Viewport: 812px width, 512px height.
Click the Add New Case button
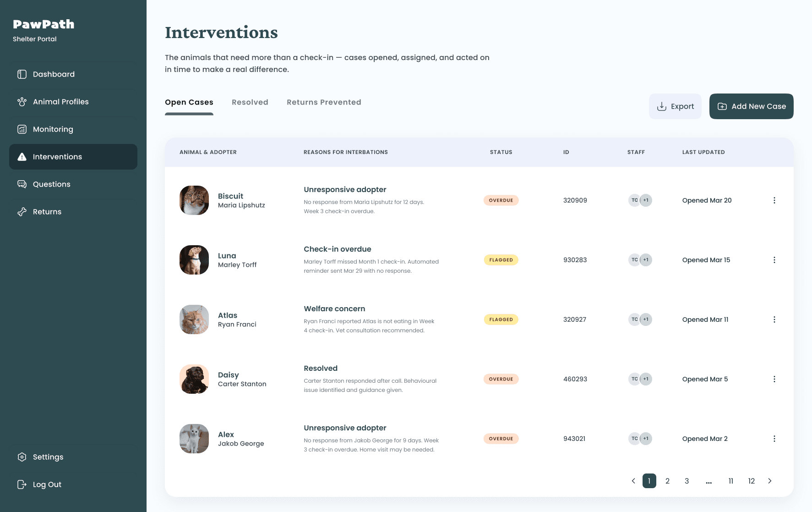[x=752, y=106]
